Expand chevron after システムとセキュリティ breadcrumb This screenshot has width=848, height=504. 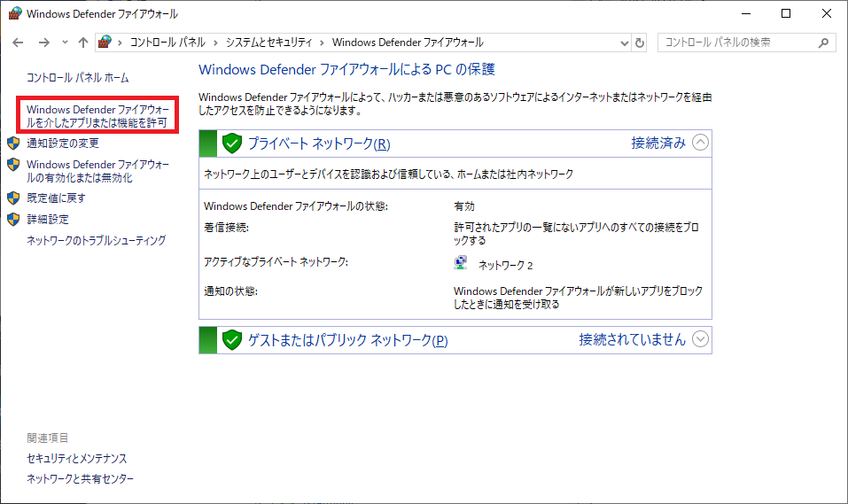click(323, 43)
